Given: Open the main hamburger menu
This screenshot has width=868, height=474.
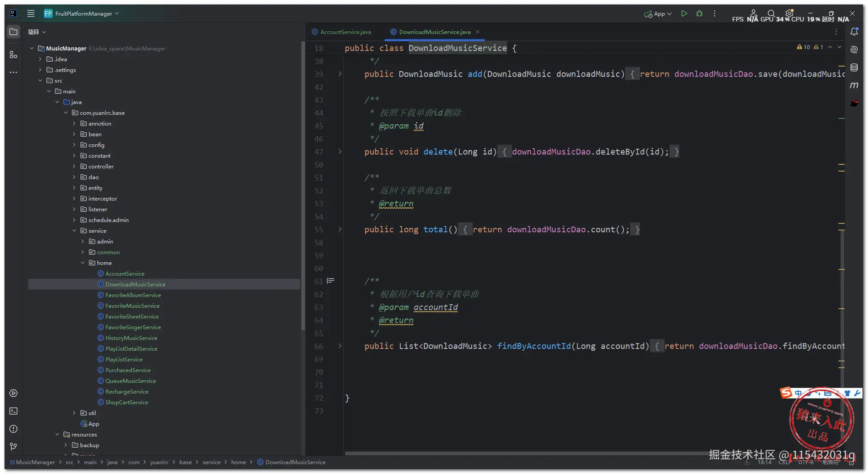Looking at the screenshot, I should coord(31,13).
